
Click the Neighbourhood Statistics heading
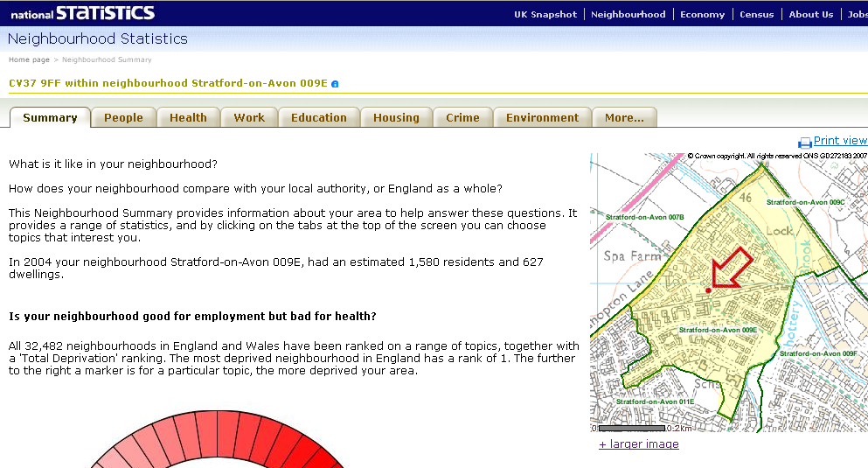97,38
